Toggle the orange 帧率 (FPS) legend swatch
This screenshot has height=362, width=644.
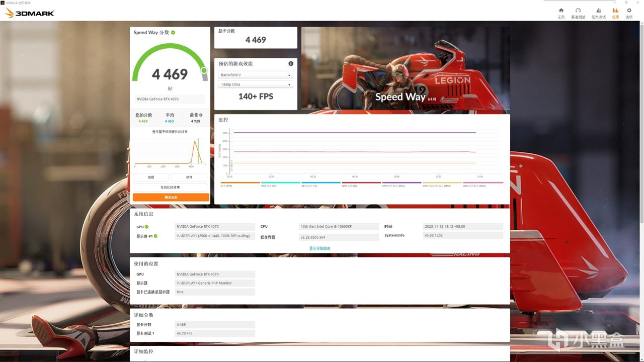click(x=240, y=183)
